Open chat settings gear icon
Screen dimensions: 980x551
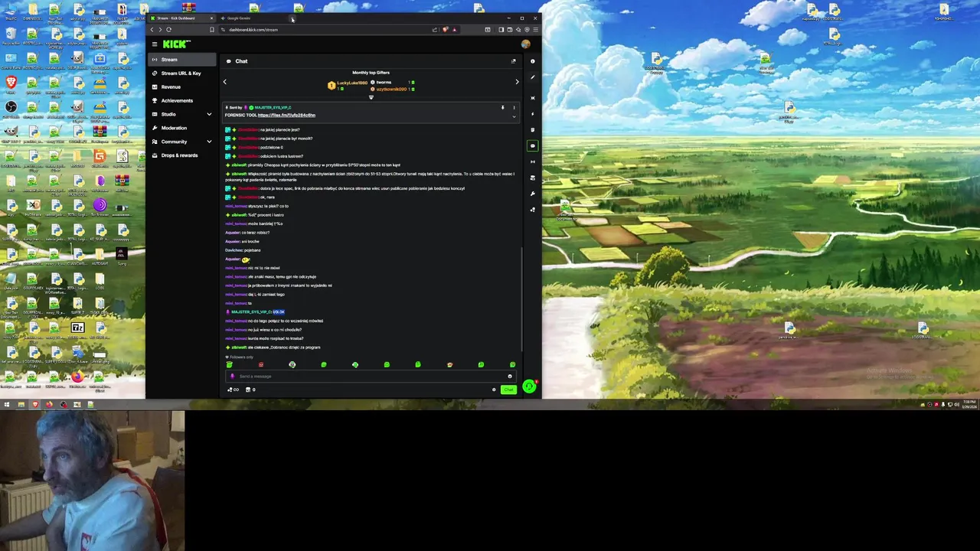coord(494,390)
